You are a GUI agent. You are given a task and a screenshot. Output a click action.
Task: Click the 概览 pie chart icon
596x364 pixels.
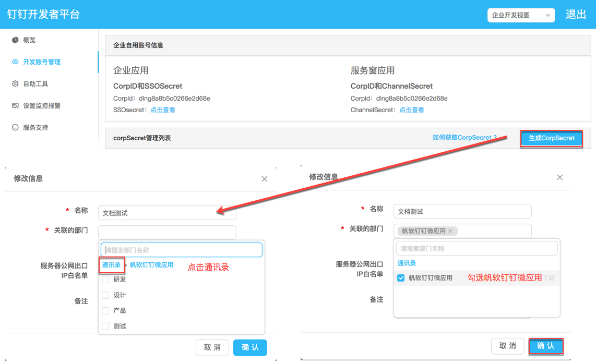coord(15,40)
